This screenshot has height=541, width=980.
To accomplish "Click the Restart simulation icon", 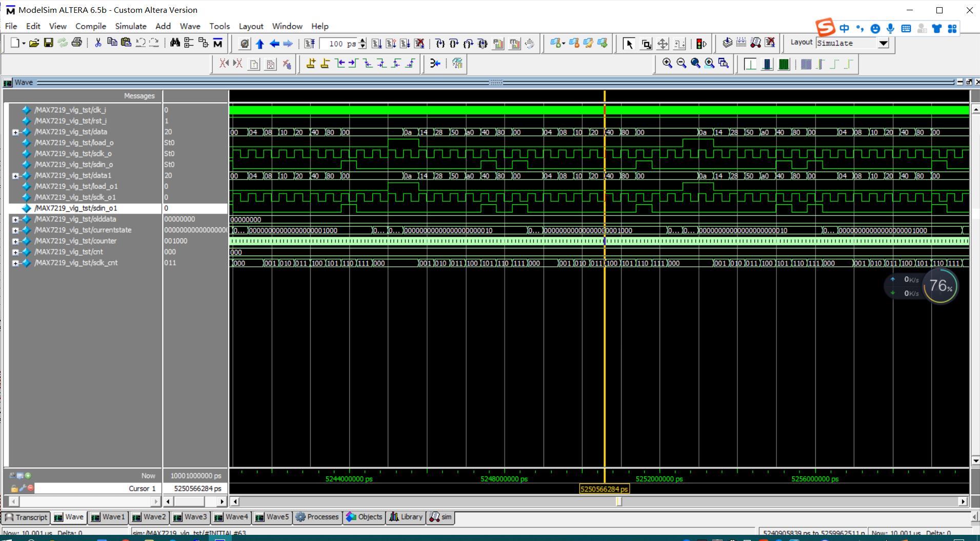I will [309, 44].
